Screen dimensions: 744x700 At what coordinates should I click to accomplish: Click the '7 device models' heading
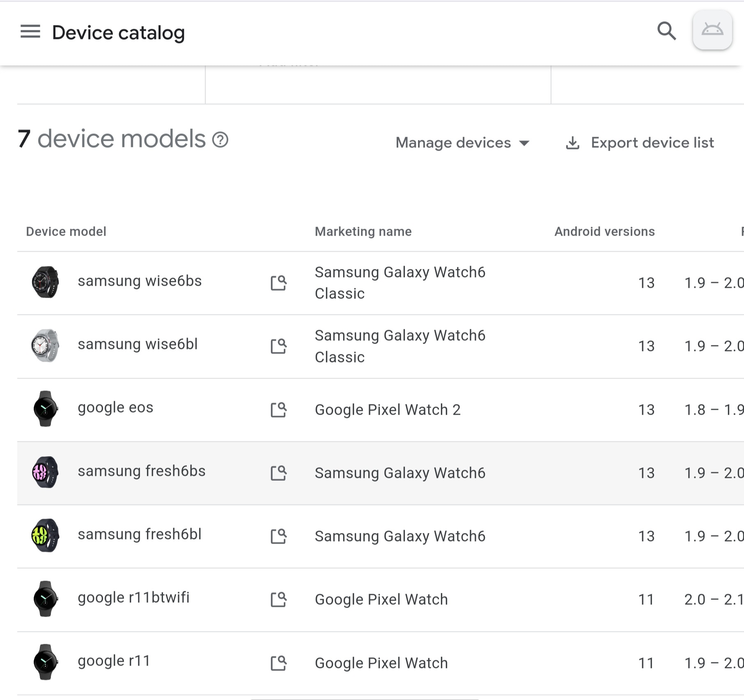coord(112,139)
